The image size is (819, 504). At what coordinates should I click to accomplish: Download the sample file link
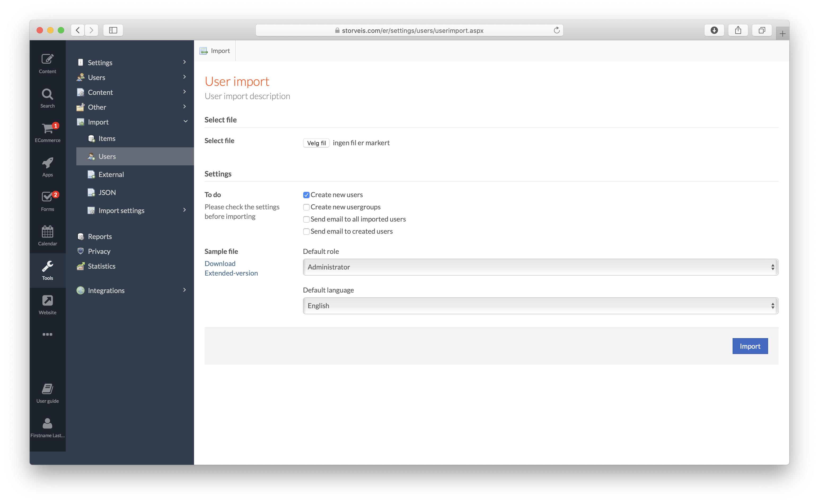pos(220,264)
